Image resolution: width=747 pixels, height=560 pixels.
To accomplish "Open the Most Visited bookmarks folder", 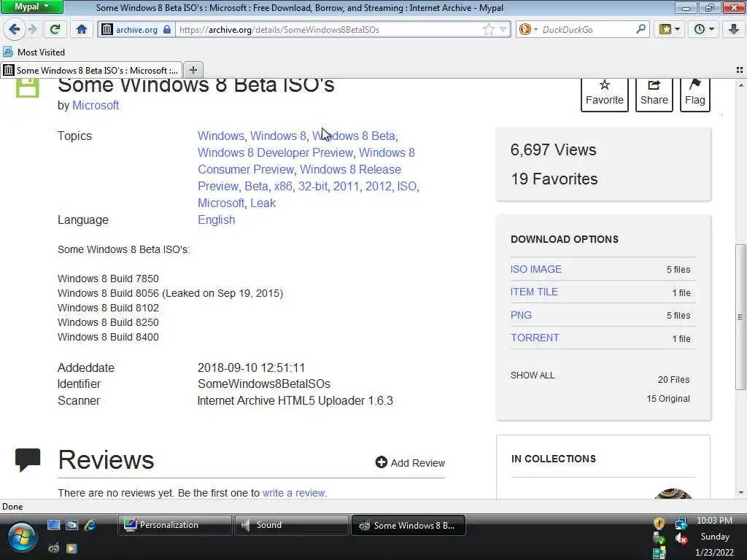I will [x=34, y=52].
